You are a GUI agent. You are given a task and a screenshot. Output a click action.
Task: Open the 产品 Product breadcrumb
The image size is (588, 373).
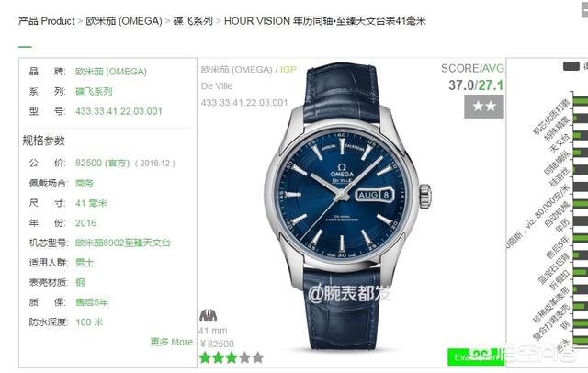click(47, 21)
